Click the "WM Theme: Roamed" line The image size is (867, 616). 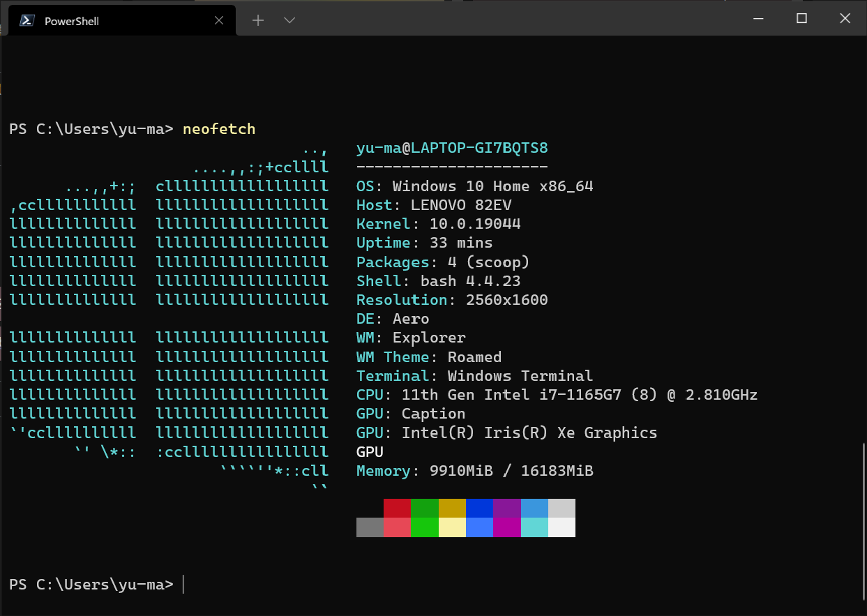(x=429, y=357)
